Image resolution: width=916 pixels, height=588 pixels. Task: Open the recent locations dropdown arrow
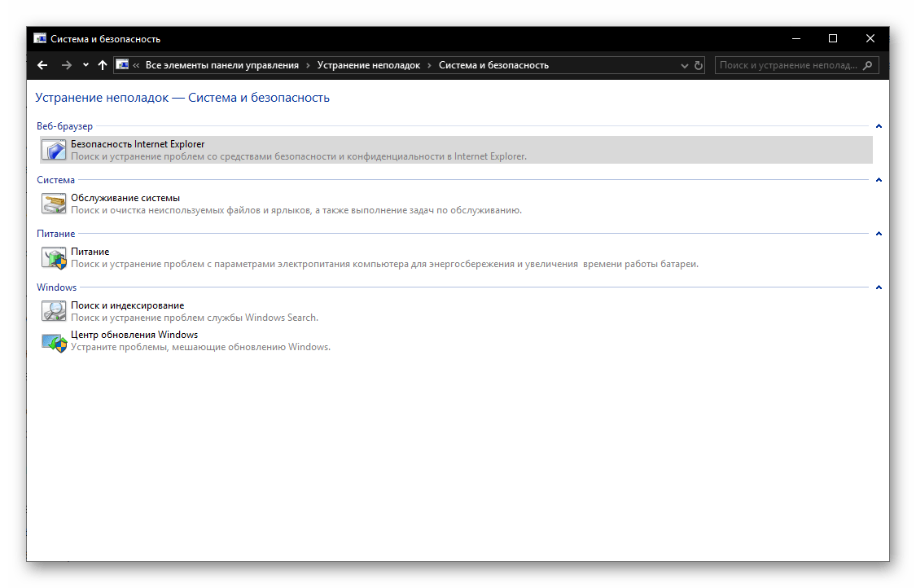tap(85, 65)
